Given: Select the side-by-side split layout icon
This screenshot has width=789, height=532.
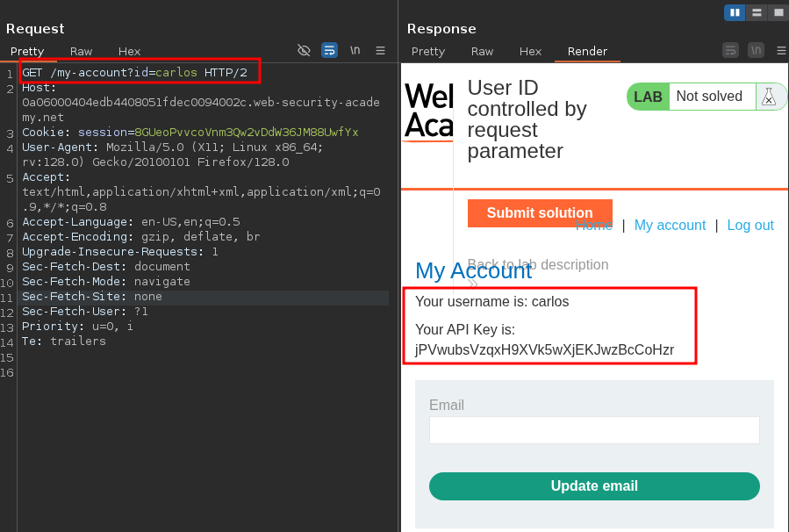Looking at the screenshot, I should click(x=735, y=12).
